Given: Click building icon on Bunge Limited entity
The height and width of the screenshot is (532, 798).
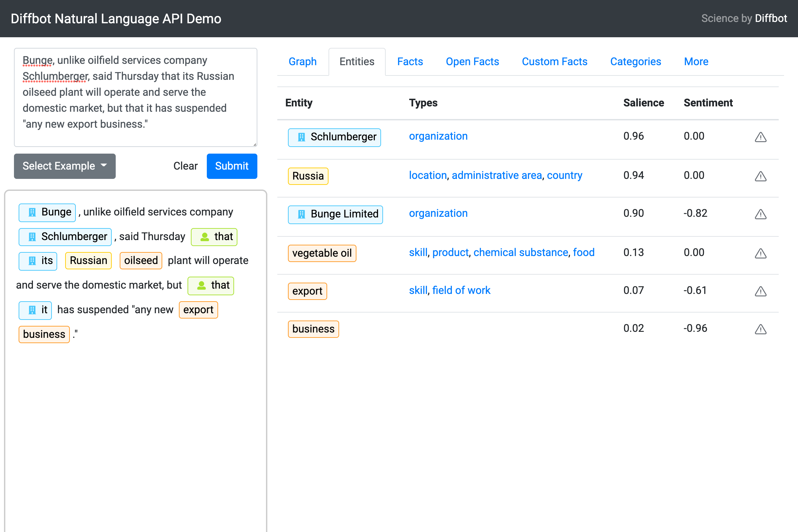Looking at the screenshot, I should click(x=301, y=214).
